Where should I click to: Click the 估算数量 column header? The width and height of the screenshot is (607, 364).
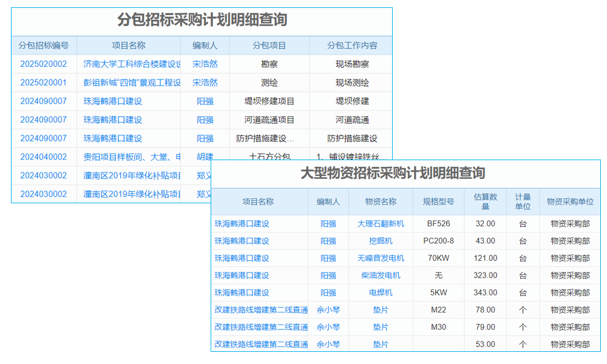[x=484, y=201]
